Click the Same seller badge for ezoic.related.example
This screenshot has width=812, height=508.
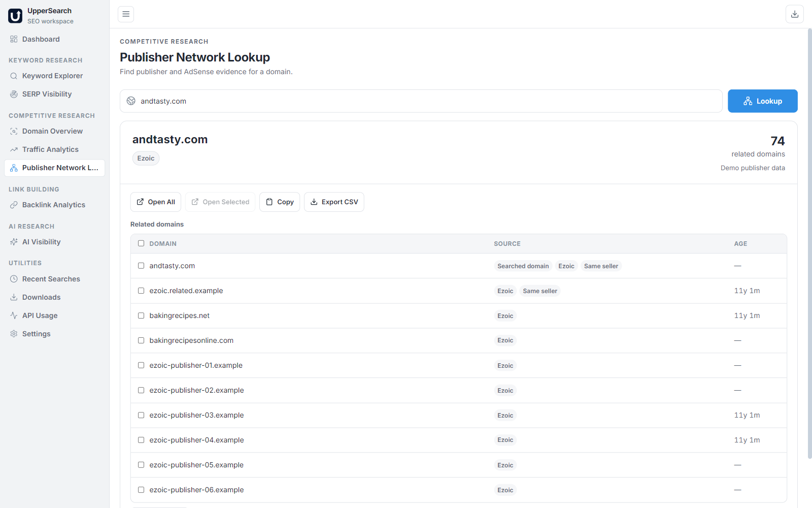540,291
